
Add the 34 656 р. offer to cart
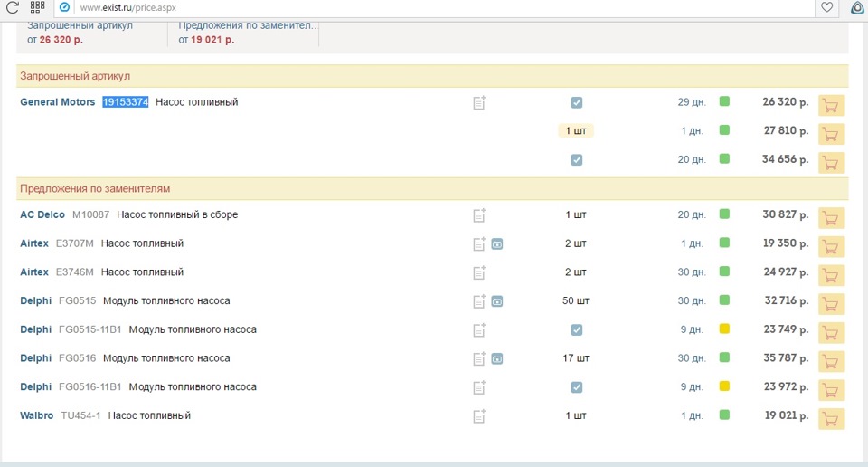831,163
